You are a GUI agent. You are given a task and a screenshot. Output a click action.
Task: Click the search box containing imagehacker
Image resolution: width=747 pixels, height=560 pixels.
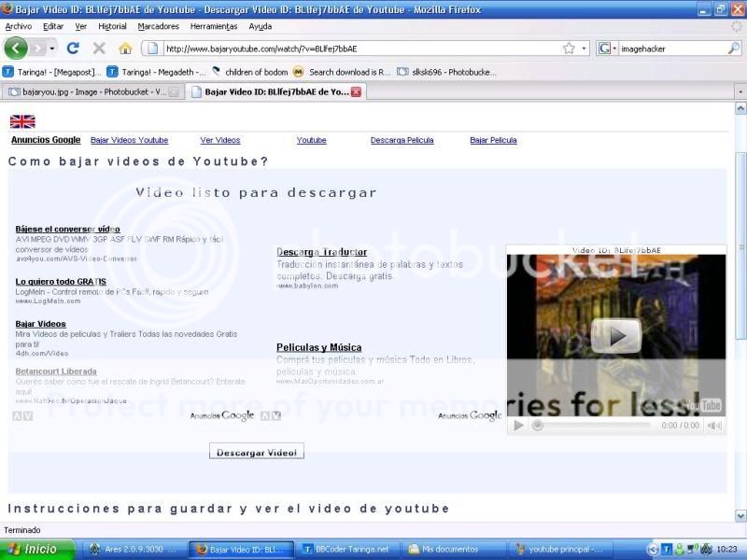point(671,49)
